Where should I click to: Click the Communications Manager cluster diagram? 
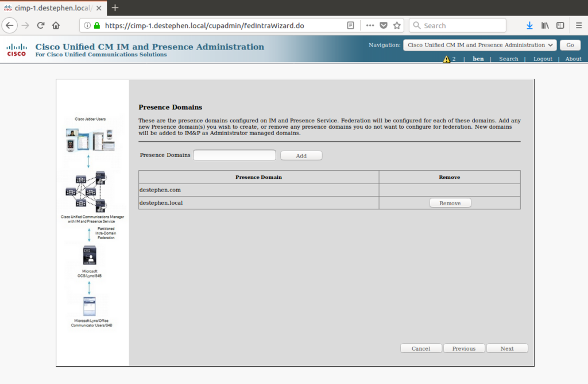(x=87, y=192)
